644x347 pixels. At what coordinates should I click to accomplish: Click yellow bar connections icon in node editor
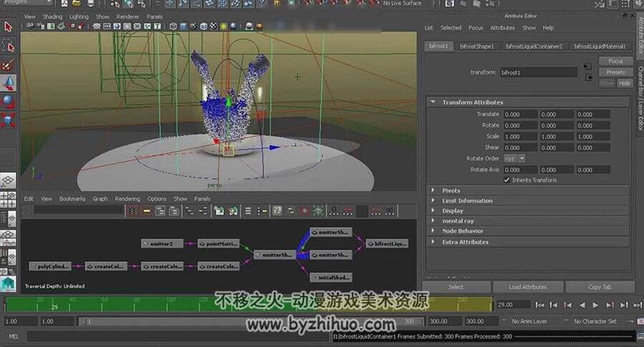(147, 211)
